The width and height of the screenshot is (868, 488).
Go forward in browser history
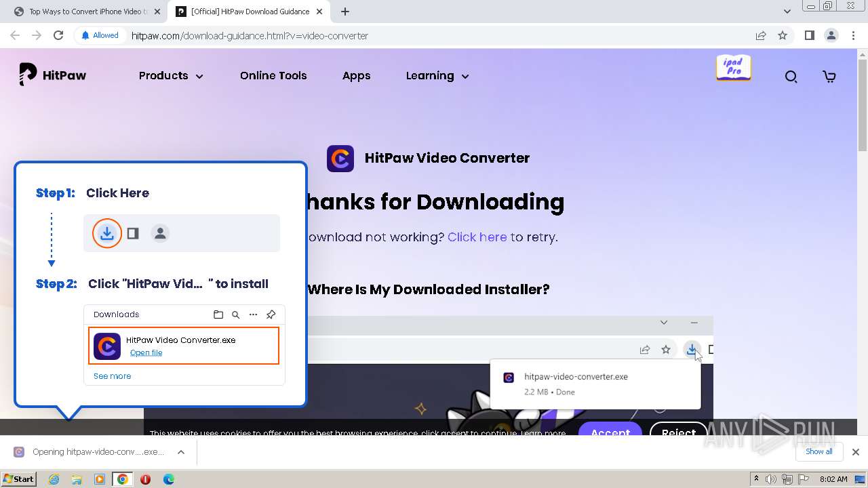click(x=37, y=35)
